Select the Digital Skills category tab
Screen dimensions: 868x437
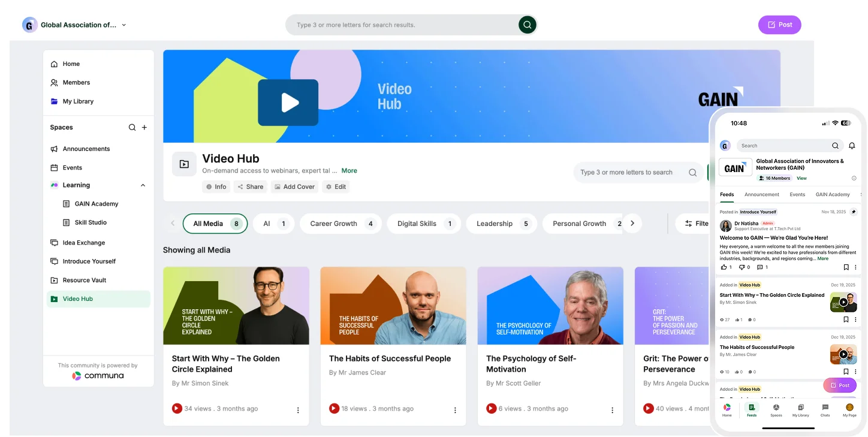(424, 224)
